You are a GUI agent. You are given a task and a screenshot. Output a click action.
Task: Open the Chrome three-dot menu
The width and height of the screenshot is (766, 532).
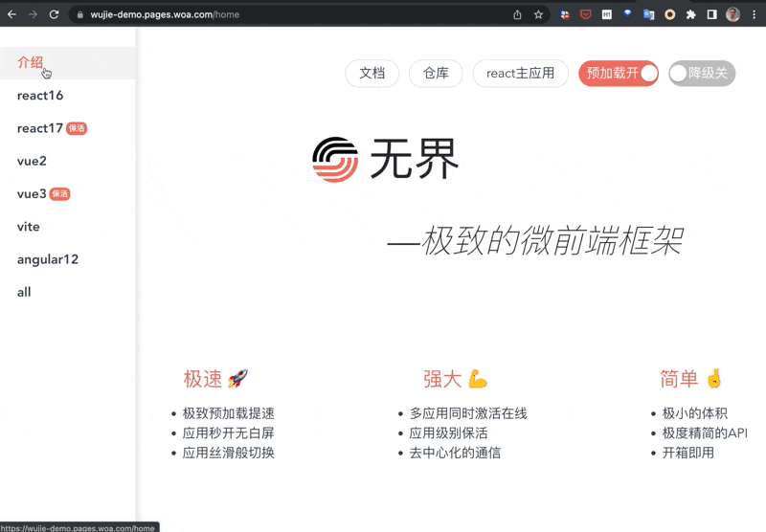pyautogui.click(x=755, y=14)
